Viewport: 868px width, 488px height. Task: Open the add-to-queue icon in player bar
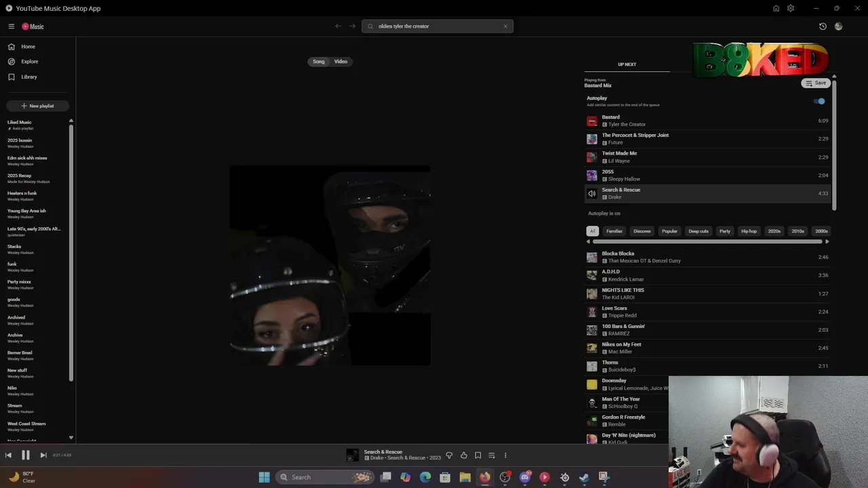[492, 455]
